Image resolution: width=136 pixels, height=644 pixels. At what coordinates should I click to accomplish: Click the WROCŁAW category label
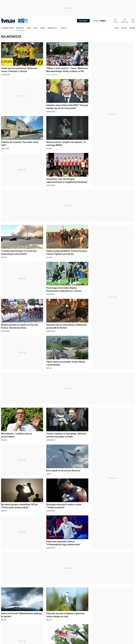tap(5, 149)
